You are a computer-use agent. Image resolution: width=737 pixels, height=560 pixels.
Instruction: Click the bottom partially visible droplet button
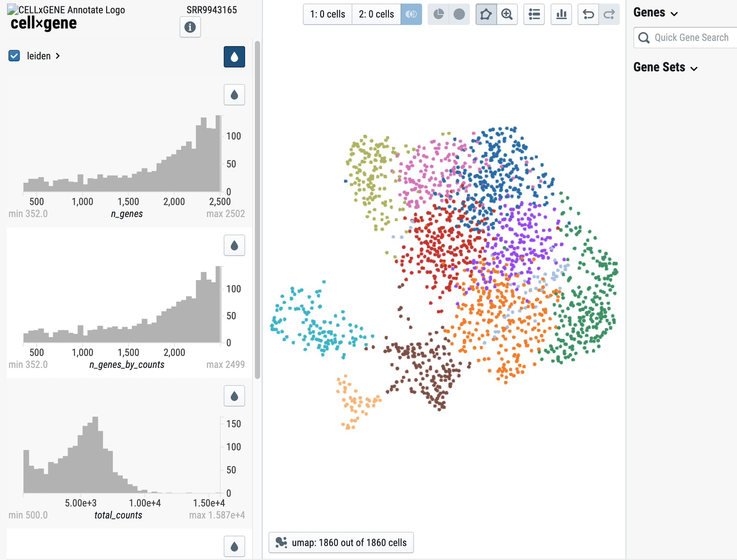[234, 546]
